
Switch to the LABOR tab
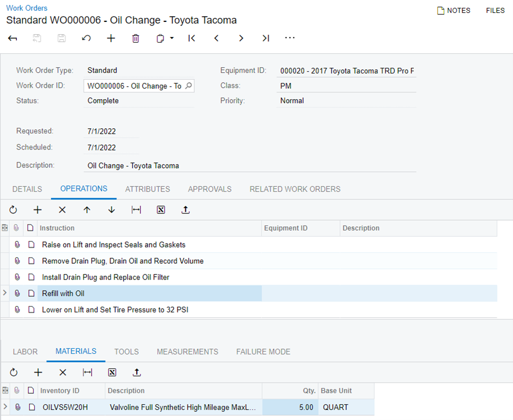click(25, 352)
